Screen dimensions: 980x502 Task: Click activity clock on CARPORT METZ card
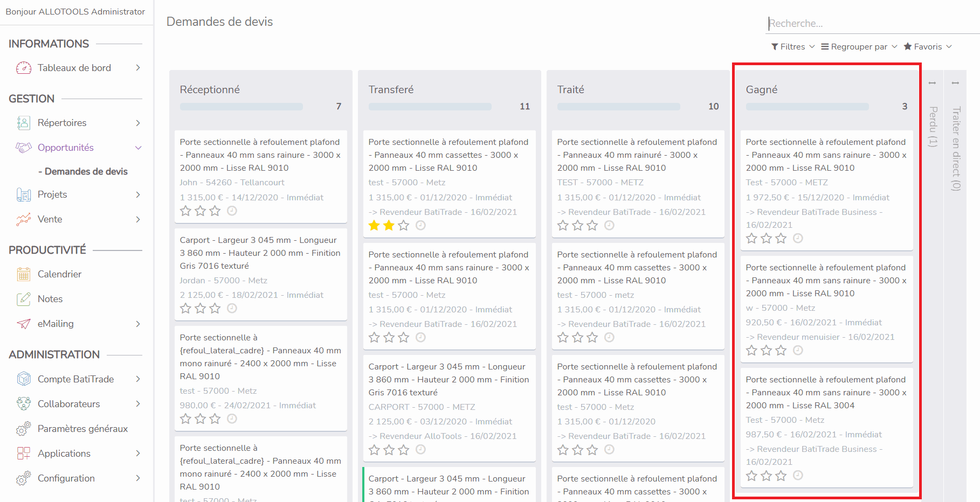coord(420,449)
